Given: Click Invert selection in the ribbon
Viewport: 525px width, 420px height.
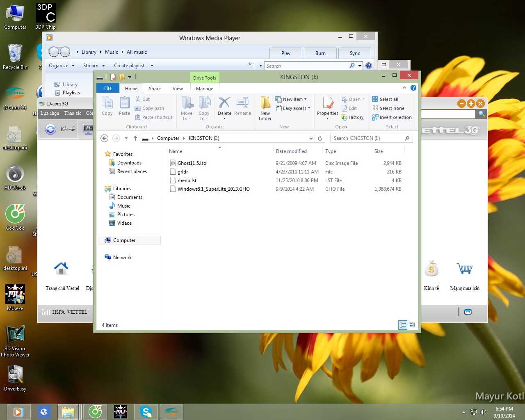Looking at the screenshot, I should [x=392, y=117].
